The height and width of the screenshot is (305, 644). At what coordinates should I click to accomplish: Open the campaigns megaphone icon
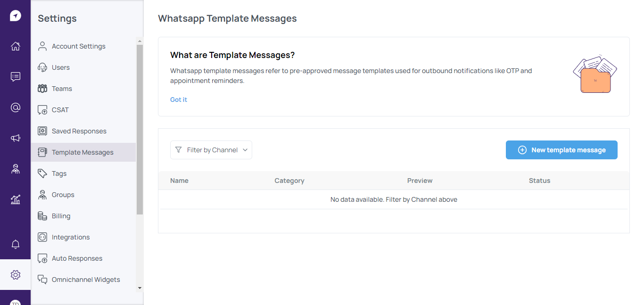point(16,138)
